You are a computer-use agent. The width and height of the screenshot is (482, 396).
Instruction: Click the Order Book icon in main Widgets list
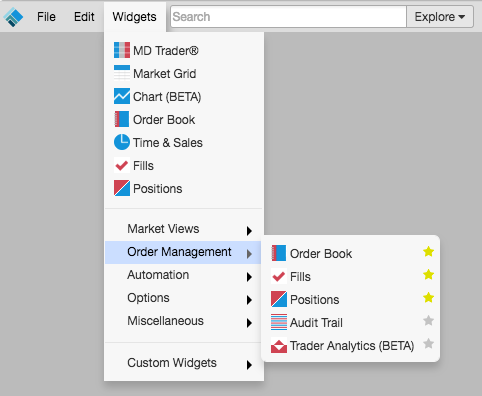122,119
